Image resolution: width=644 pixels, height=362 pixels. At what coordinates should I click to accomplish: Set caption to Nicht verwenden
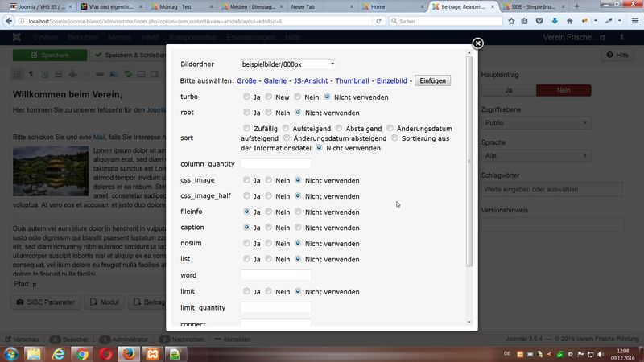(x=298, y=227)
